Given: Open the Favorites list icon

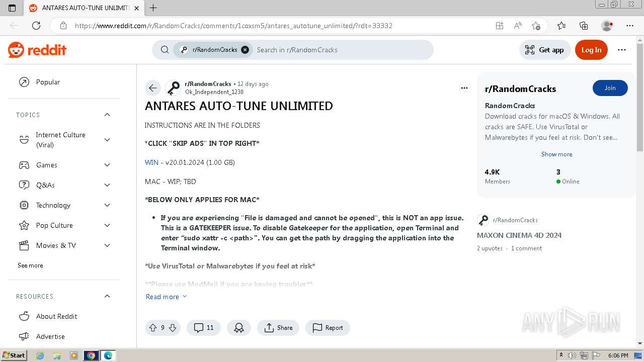Looking at the screenshot, I should tap(561, 26).
